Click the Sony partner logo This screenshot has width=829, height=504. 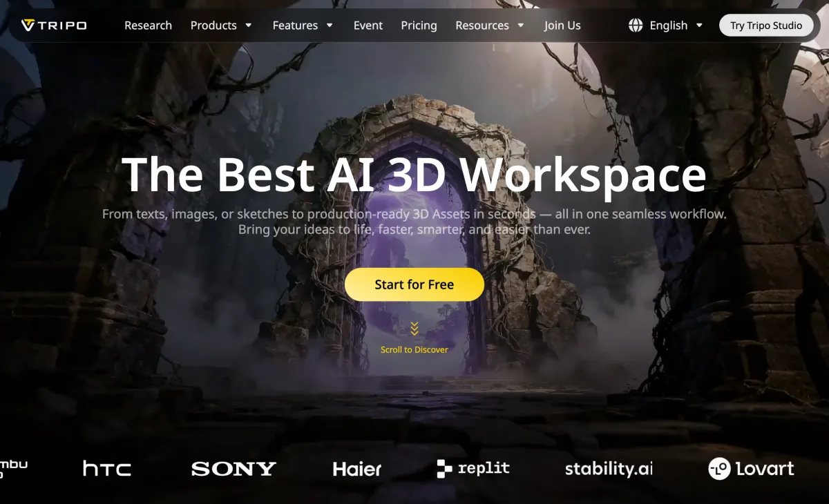(x=234, y=469)
